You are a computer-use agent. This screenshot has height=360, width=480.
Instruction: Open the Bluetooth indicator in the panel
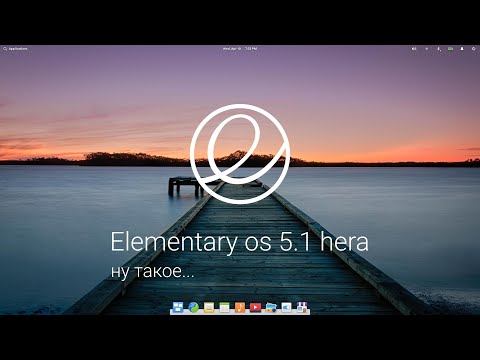[439, 49]
